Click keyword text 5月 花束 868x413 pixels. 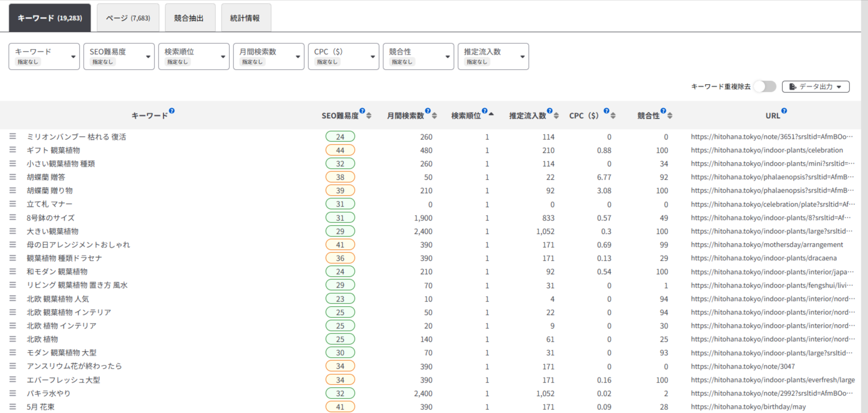click(x=41, y=407)
